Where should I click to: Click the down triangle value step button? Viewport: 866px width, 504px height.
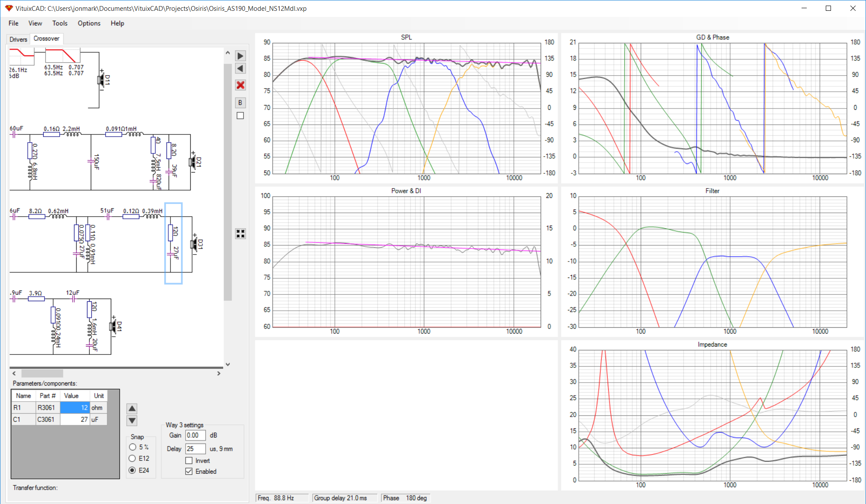pos(132,421)
